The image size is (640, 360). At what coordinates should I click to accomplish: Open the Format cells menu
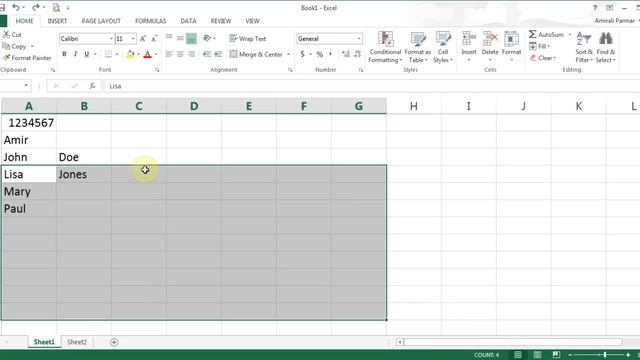[511, 47]
